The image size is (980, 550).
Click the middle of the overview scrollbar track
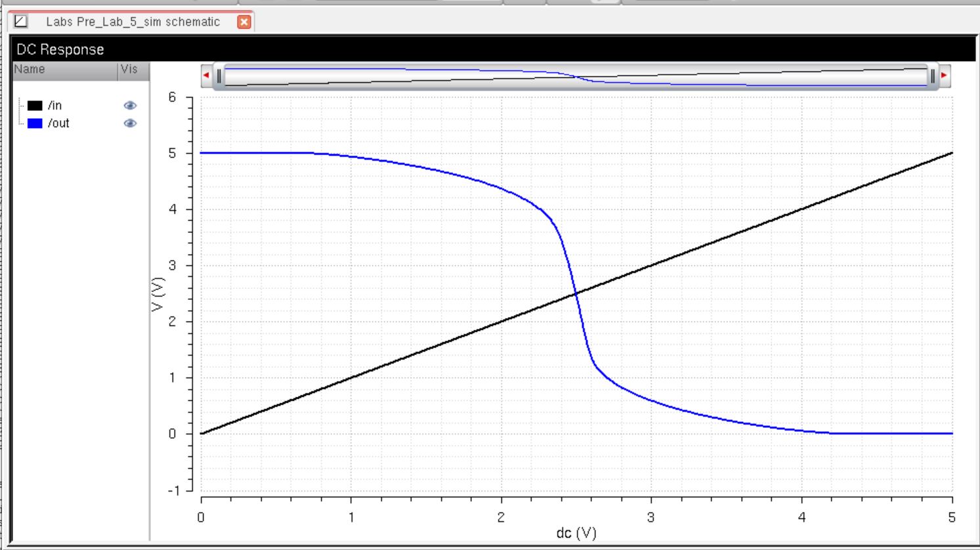point(576,76)
